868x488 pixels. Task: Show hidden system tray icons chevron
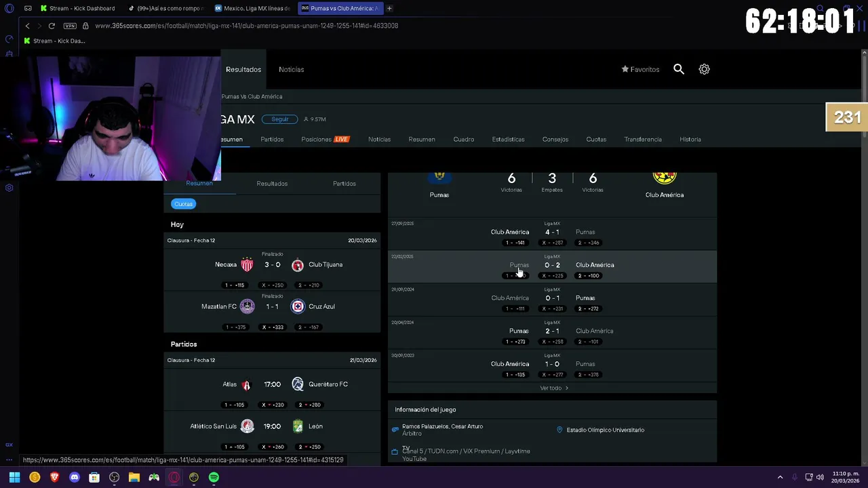781,477
